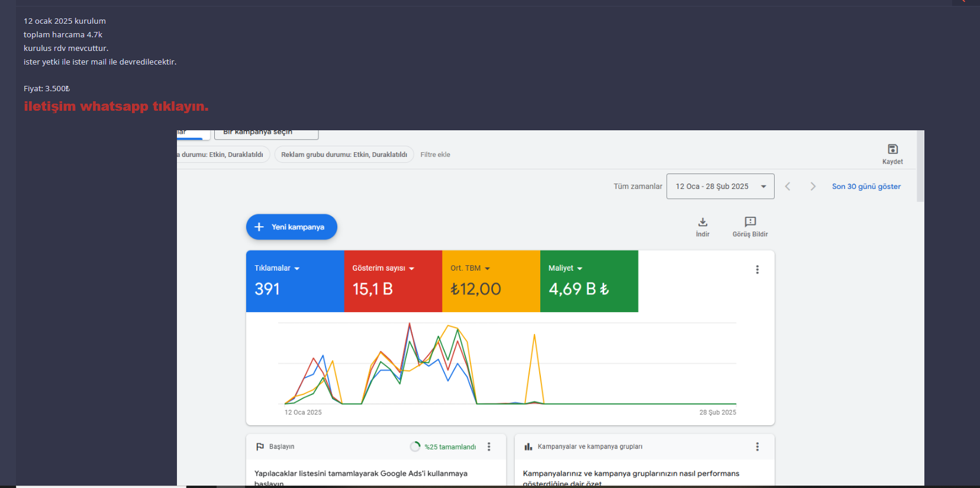Click the 4,69 B ₺ cost value

tap(578, 289)
